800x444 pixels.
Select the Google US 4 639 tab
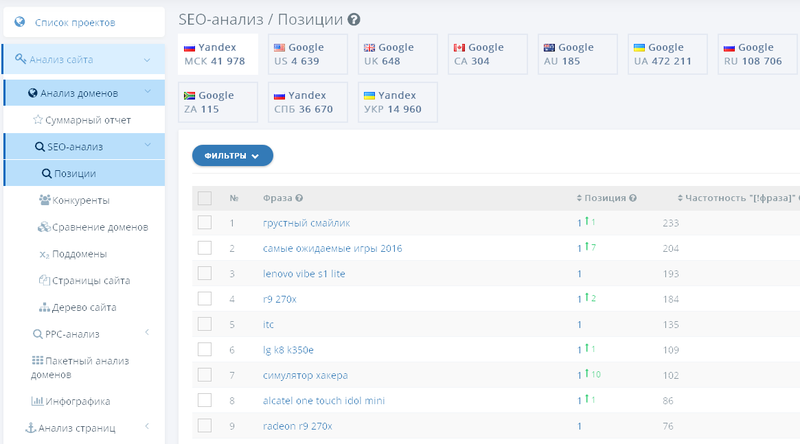(308, 54)
